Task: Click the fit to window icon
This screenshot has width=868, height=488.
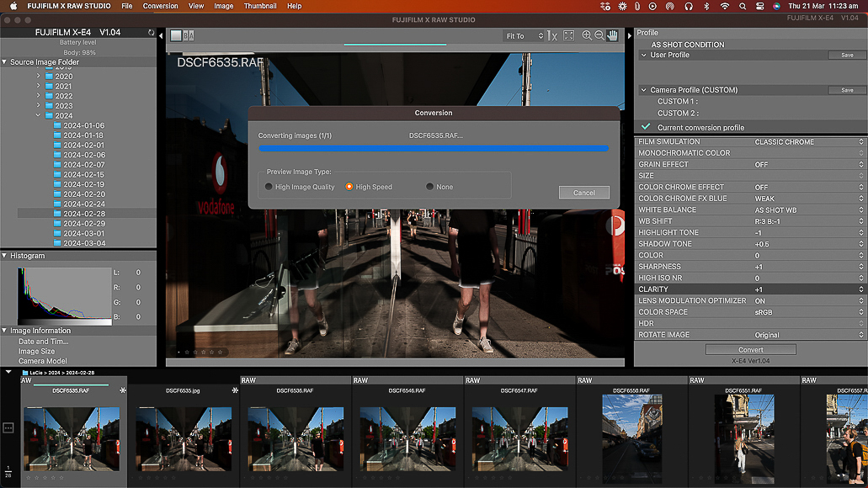Action: point(568,35)
